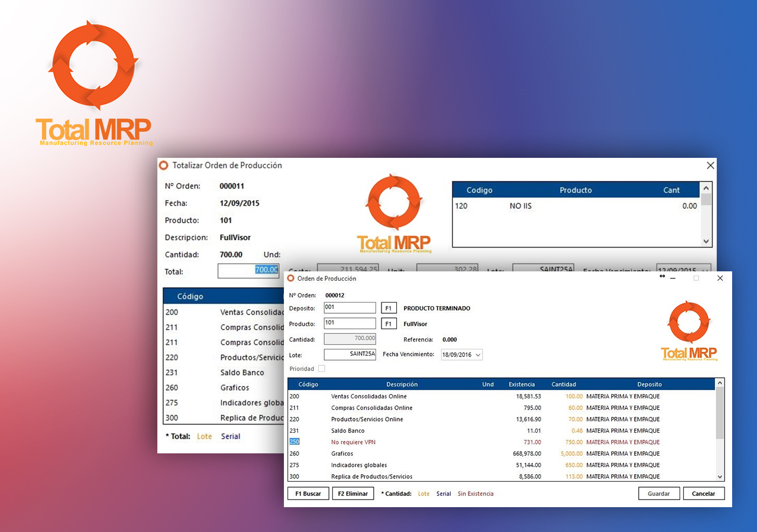The width and height of the screenshot is (757, 532).
Task: Click the large Total MRP logo at top-left
Action: coord(93,83)
